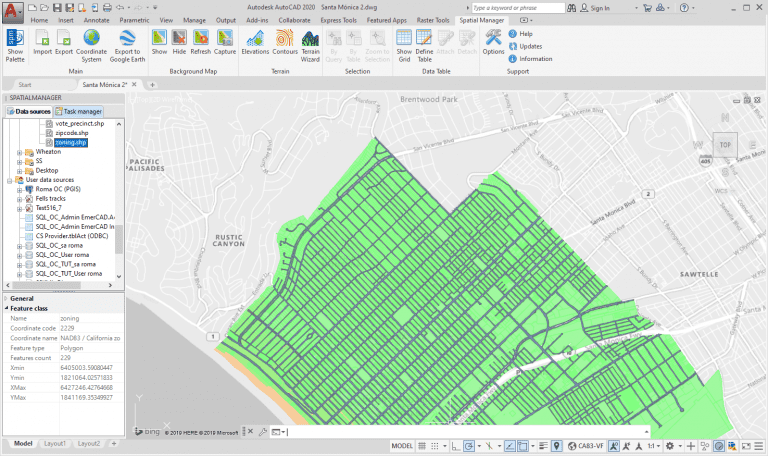Collapse the User data sources node
This screenshot has width=768, height=456.
[x=9, y=180]
